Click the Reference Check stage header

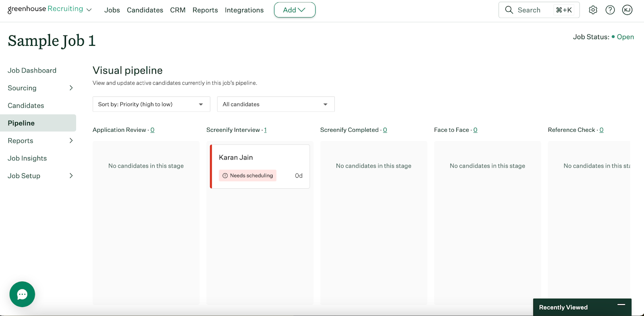coord(572,130)
